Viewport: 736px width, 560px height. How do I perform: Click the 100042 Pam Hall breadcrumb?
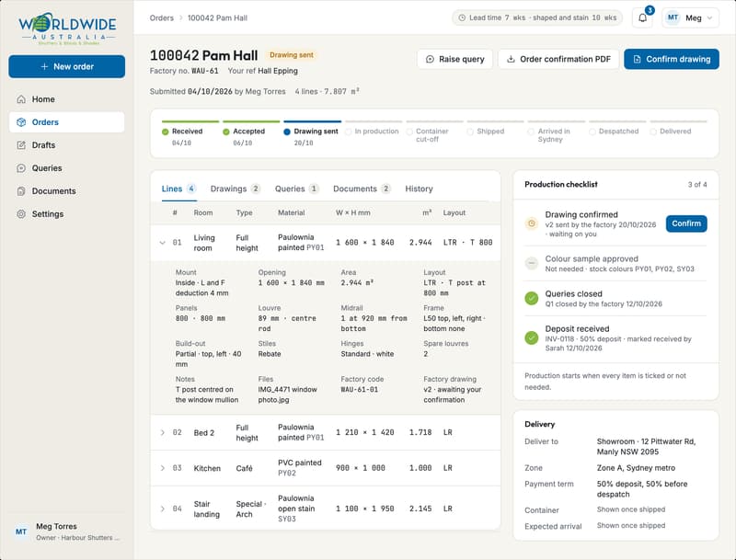click(x=217, y=17)
